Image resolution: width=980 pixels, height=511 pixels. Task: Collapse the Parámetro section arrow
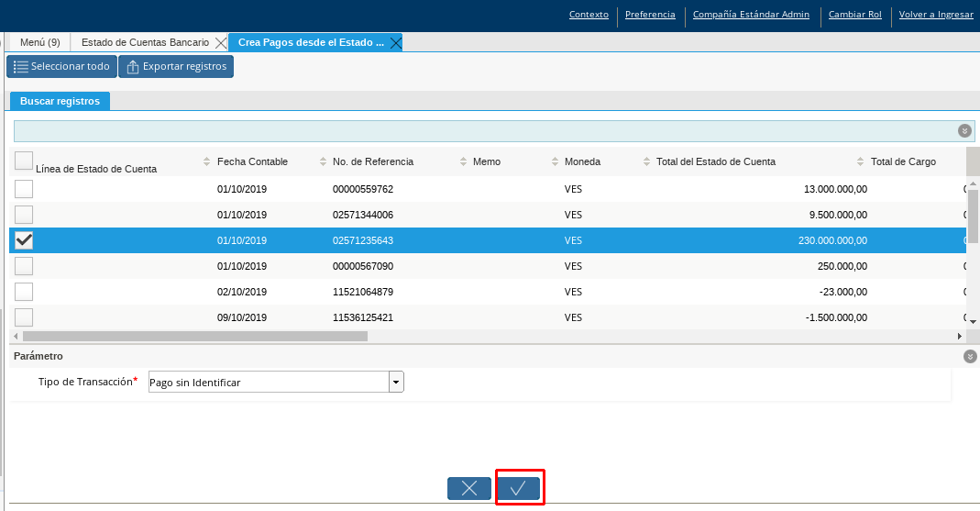(x=970, y=356)
